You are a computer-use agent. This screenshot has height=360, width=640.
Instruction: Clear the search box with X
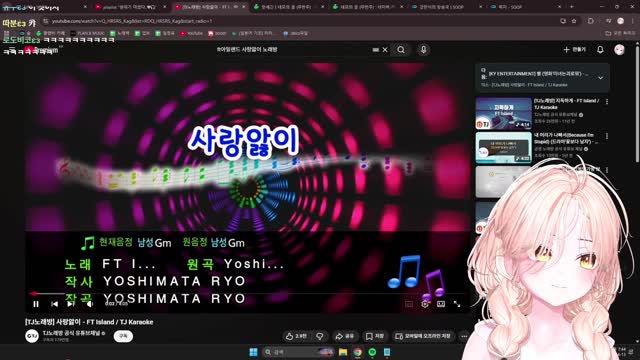(x=385, y=50)
